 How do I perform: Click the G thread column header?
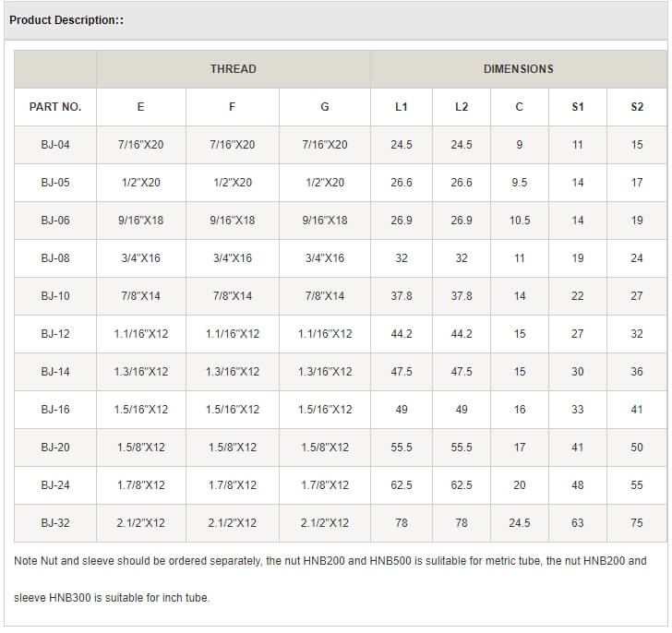(324, 107)
